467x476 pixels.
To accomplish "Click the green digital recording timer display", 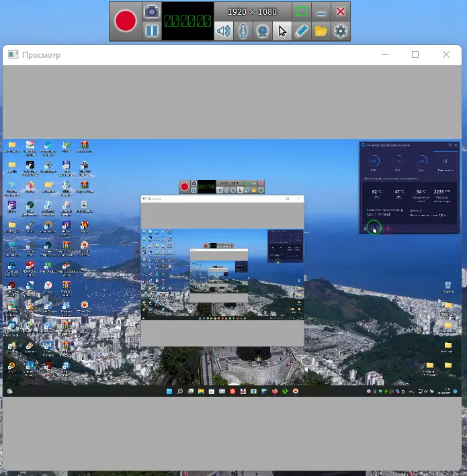I will pyautogui.click(x=187, y=21).
